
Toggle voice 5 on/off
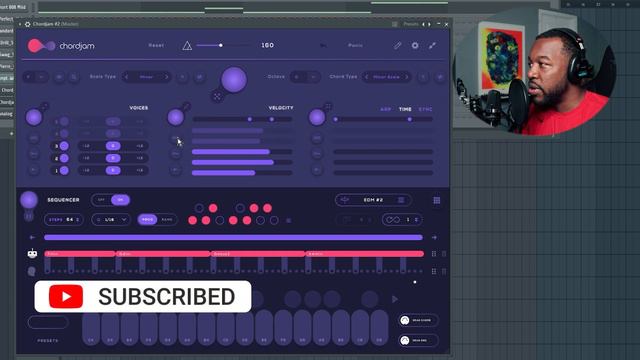pyautogui.click(x=64, y=121)
